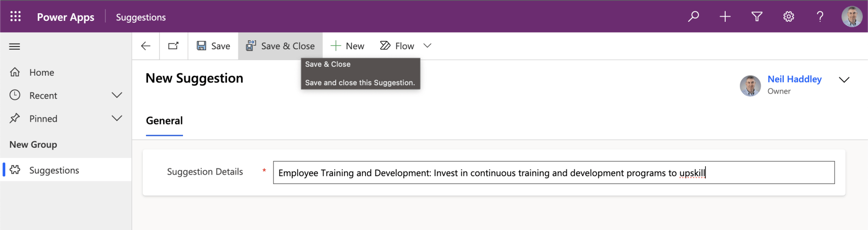Click the Save button

click(214, 46)
